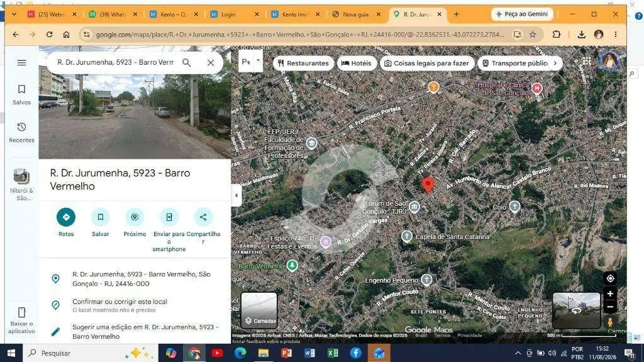Bookmark this page with star

[x=533, y=35]
